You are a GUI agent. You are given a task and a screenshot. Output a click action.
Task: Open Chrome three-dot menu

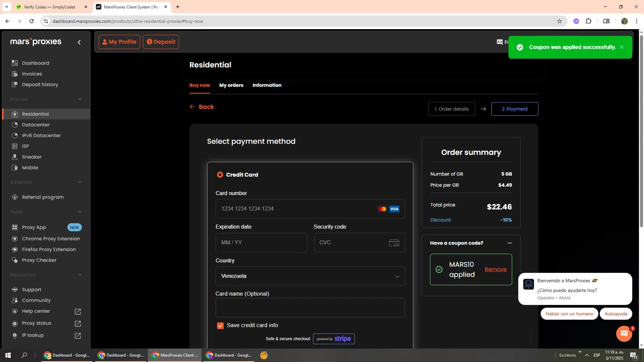(x=636, y=21)
